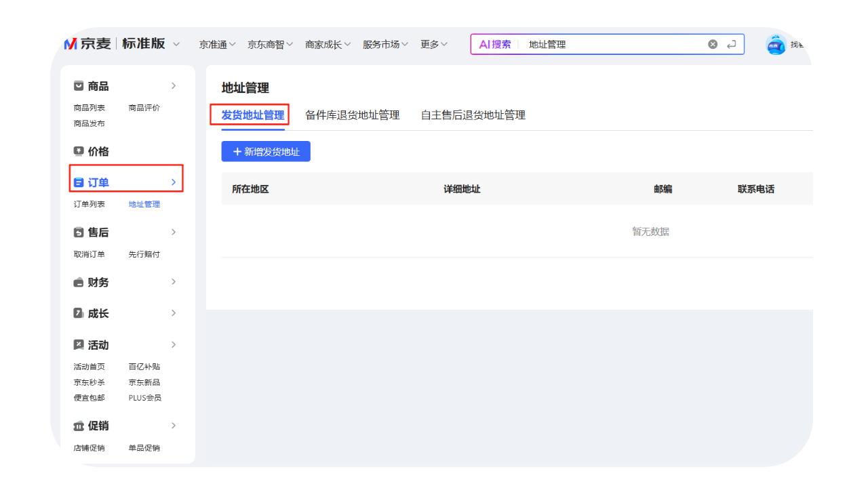Open the 服务市场 dropdown menu
This screenshot has height=488, width=868.
click(x=385, y=44)
